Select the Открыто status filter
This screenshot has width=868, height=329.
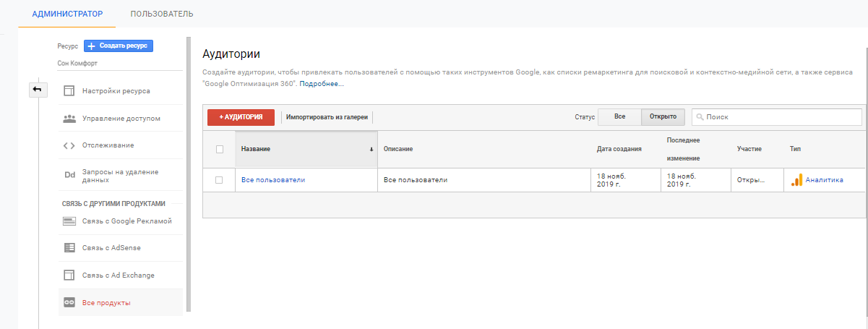663,116
